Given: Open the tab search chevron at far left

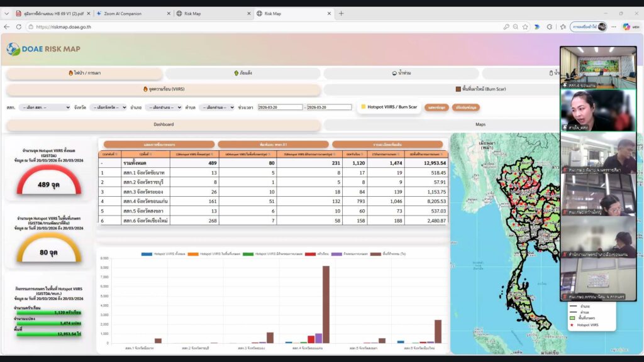Looking at the screenshot, I should point(6,13).
